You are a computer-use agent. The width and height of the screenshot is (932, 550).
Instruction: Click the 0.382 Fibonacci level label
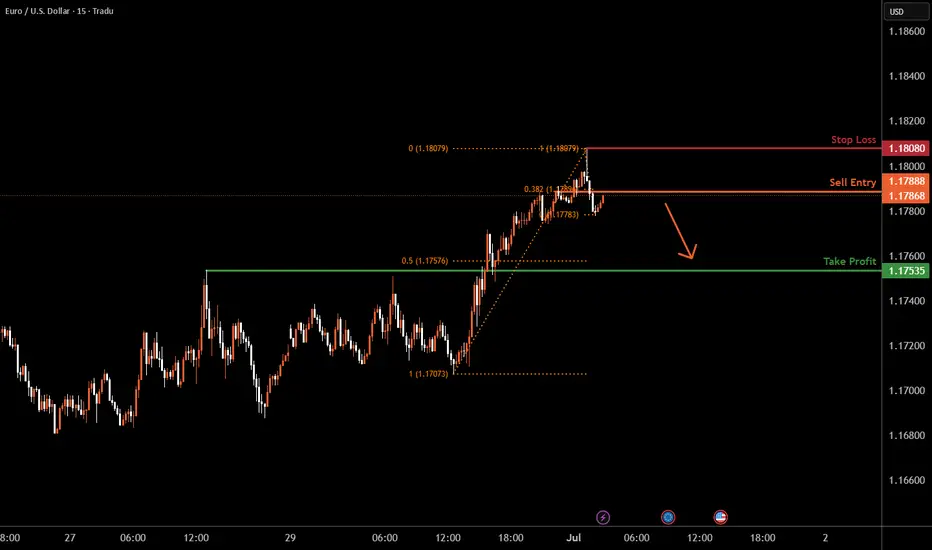pyautogui.click(x=549, y=190)
